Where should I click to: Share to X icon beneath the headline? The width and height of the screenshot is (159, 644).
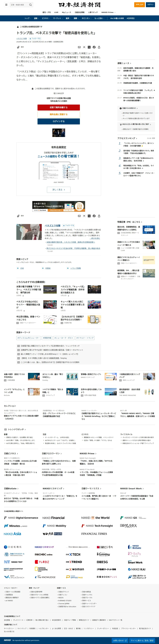[x=89, y=47]
